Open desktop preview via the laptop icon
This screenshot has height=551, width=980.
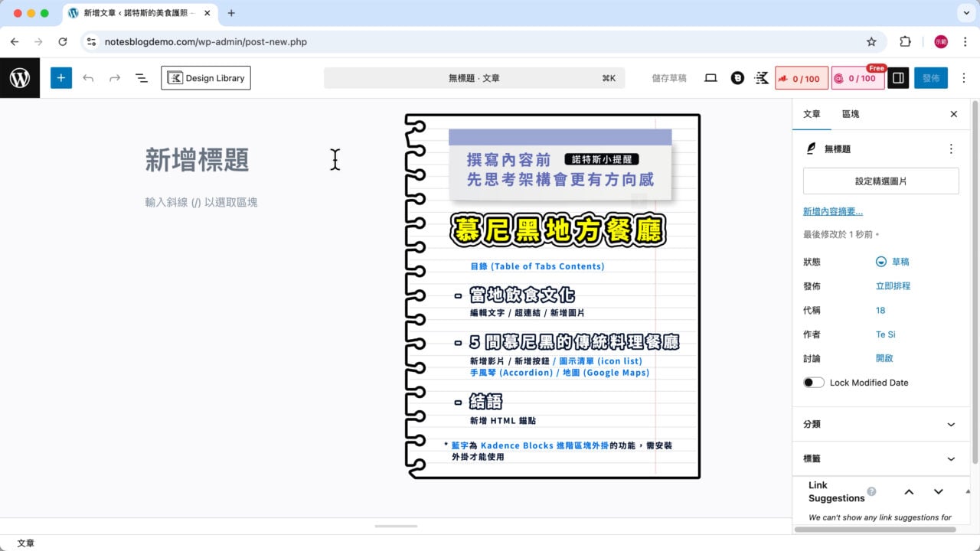[x=710, y=77]
